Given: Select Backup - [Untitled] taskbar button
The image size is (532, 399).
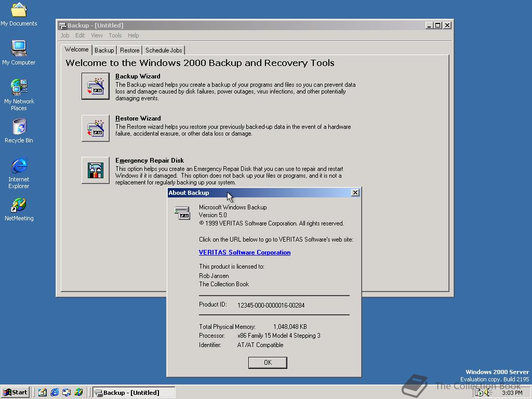Looking at the screenshot, I should pyautogui.click(x=134, y=393).
